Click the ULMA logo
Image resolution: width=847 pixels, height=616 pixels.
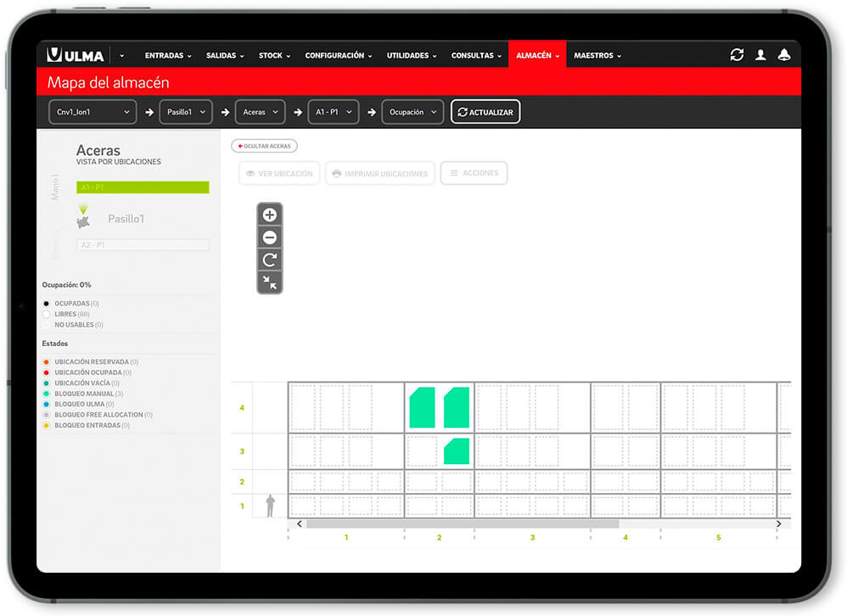click(x=76, y=55)
